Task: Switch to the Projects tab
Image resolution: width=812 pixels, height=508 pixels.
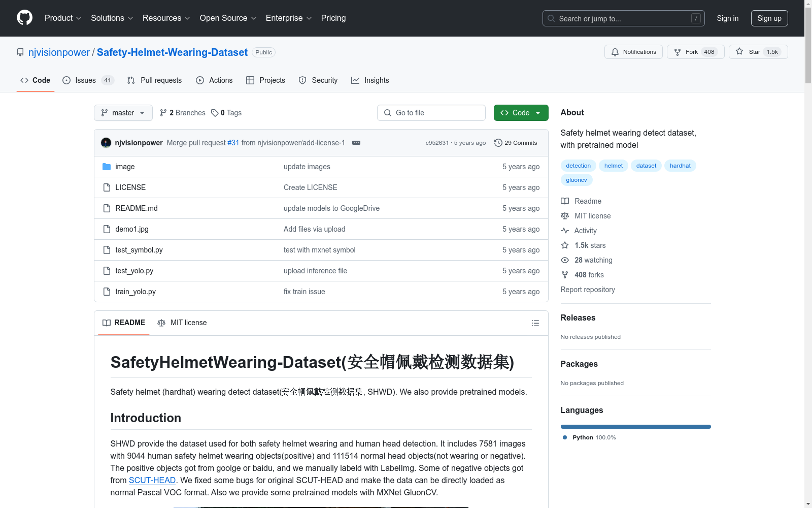Action: 265,80
